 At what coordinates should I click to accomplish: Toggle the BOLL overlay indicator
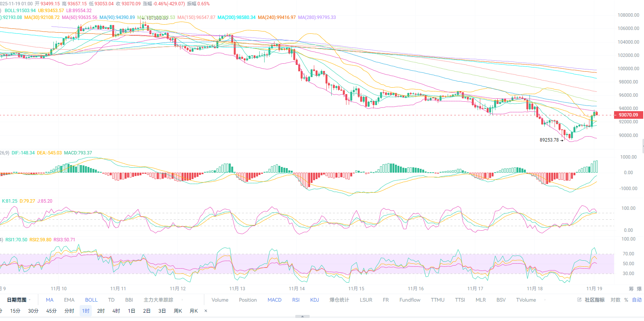tap(91, 300)
